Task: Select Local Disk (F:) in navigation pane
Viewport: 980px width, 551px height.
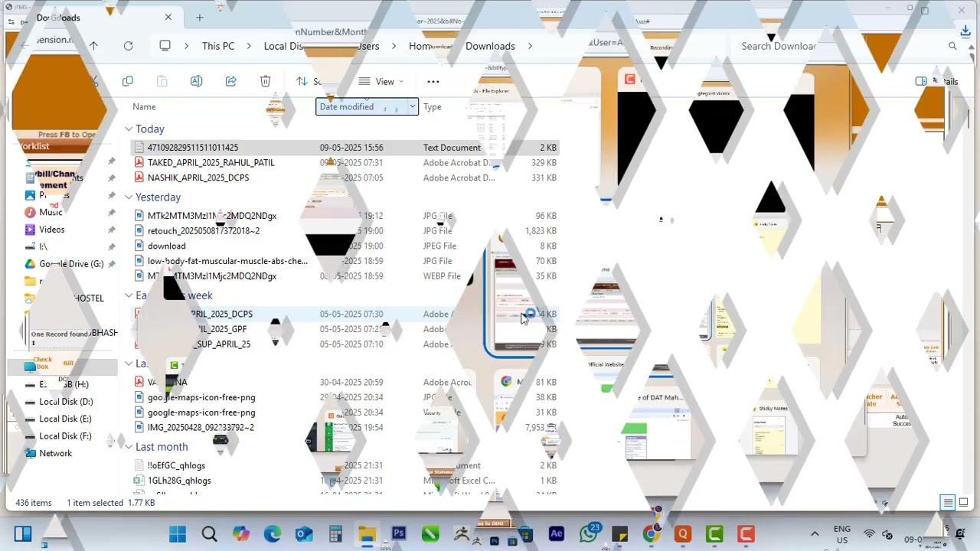Action: (x=65, y=436)
